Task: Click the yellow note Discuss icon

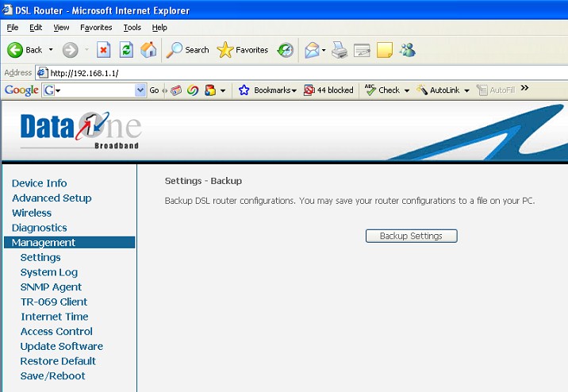Action: 385,50
